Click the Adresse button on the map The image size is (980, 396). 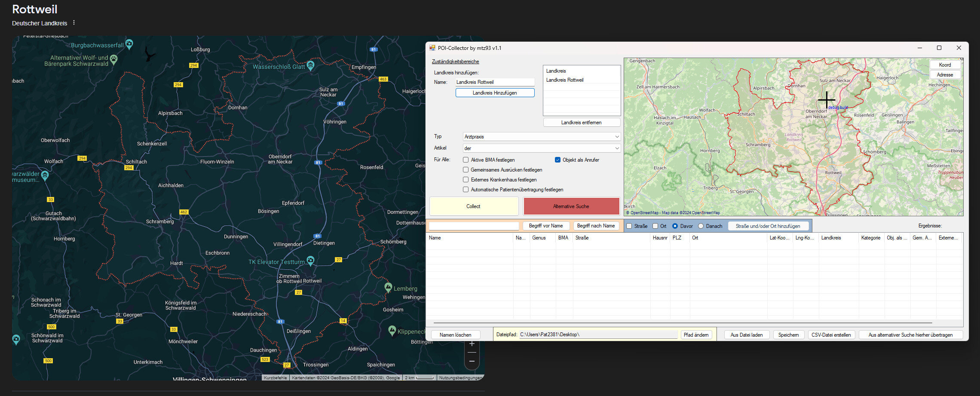point(945,75)
